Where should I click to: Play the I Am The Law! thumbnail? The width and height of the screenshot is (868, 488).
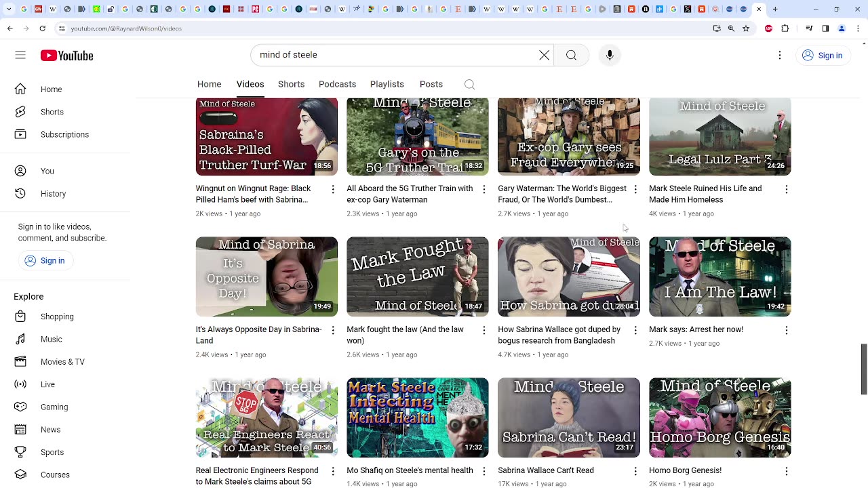719,277
